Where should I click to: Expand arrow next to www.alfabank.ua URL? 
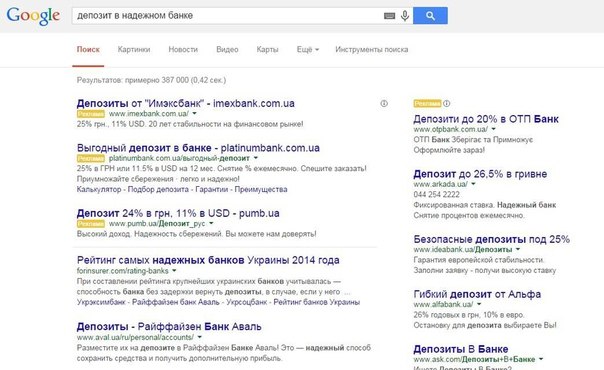coord(479,304)
